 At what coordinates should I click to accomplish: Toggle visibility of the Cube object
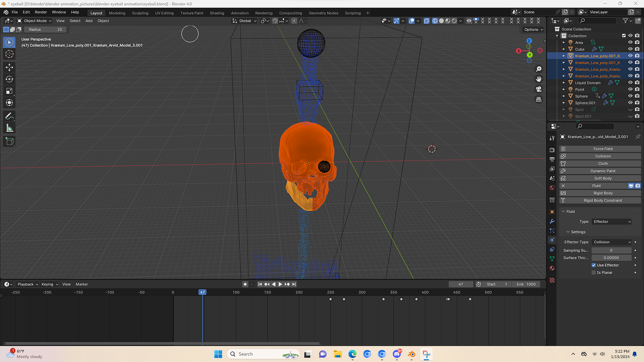coord(630,49)
